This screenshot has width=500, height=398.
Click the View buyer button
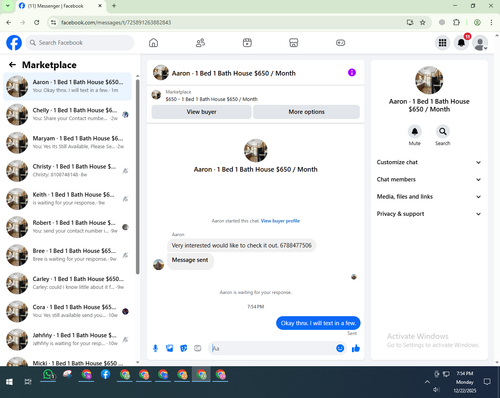[x=201, y=112]
